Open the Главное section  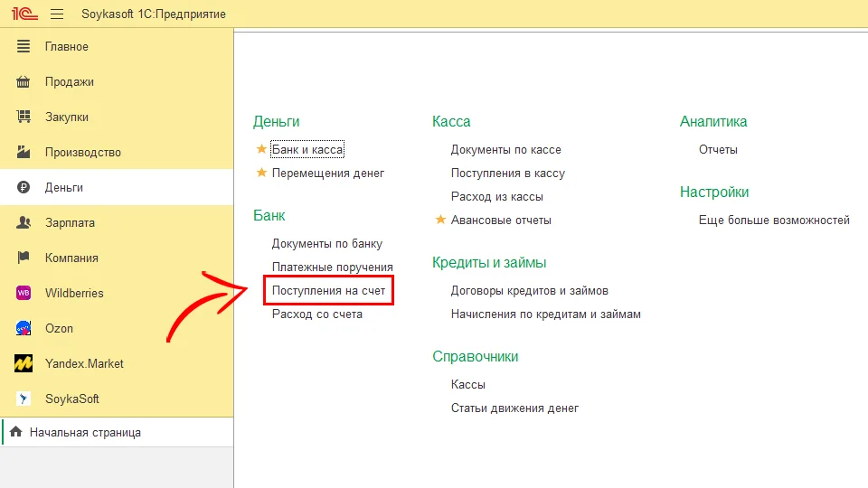pyautogui.click(x=67, y=47)
